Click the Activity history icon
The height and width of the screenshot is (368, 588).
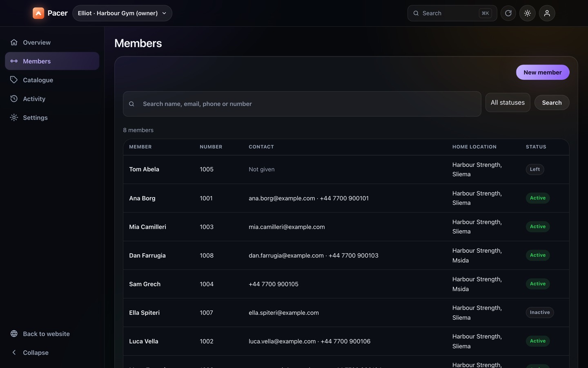[14, 99]
